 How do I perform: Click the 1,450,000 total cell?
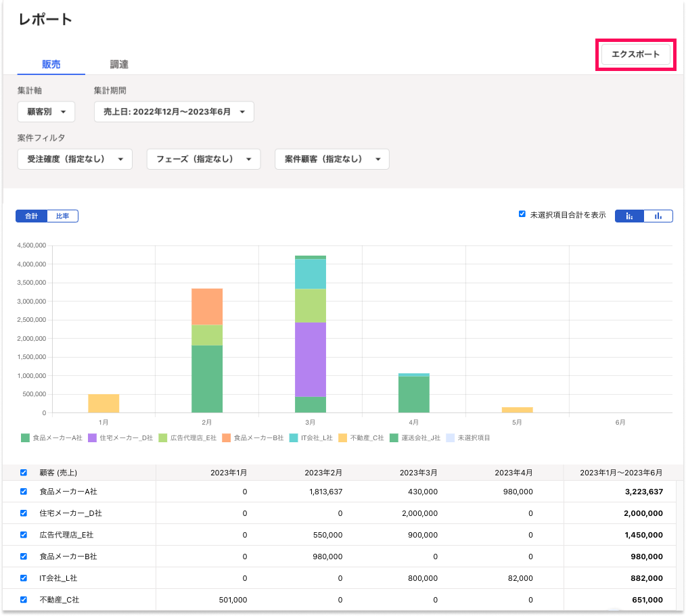tap(643, 535)
